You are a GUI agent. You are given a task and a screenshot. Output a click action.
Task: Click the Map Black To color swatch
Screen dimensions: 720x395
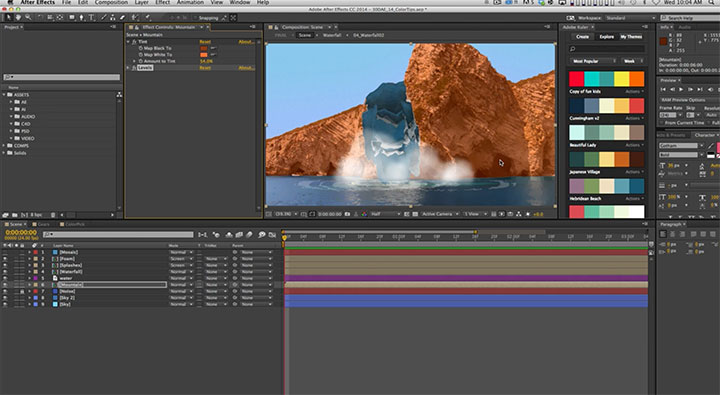pos(203,48)
